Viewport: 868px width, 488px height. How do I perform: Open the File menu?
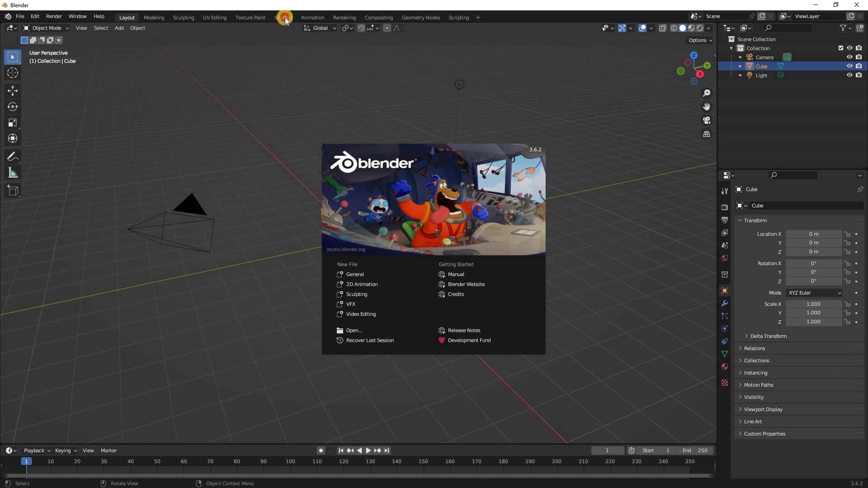(20, 16)
